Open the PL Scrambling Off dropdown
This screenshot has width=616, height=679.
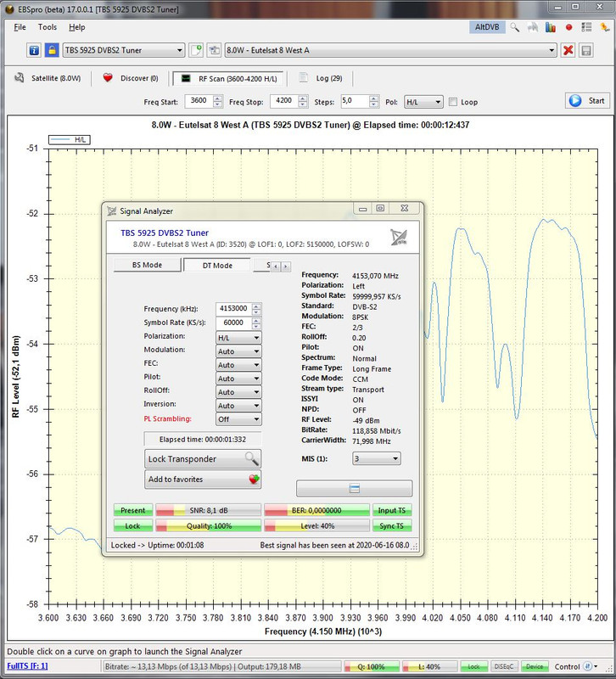(238, 418)
